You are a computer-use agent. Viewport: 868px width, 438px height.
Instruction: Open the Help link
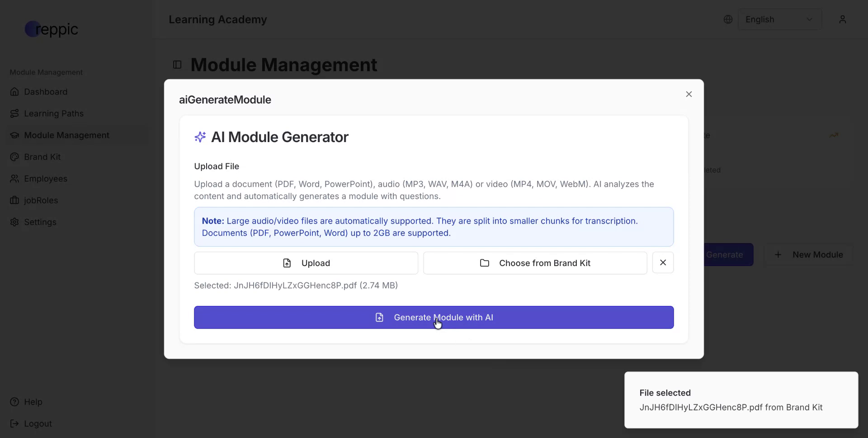[x=33, y=402]
